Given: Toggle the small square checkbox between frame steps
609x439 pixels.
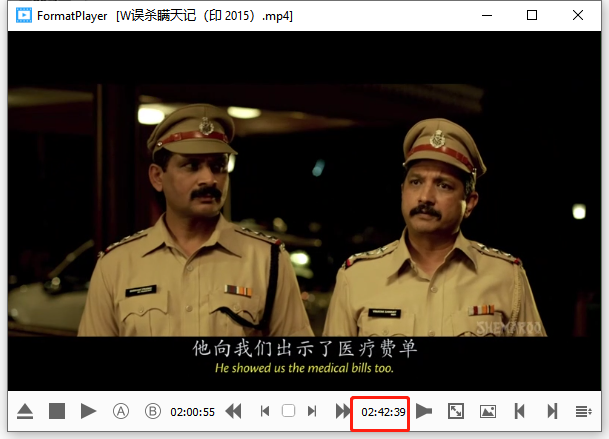Looking at the screenshot, I should 288,411.
